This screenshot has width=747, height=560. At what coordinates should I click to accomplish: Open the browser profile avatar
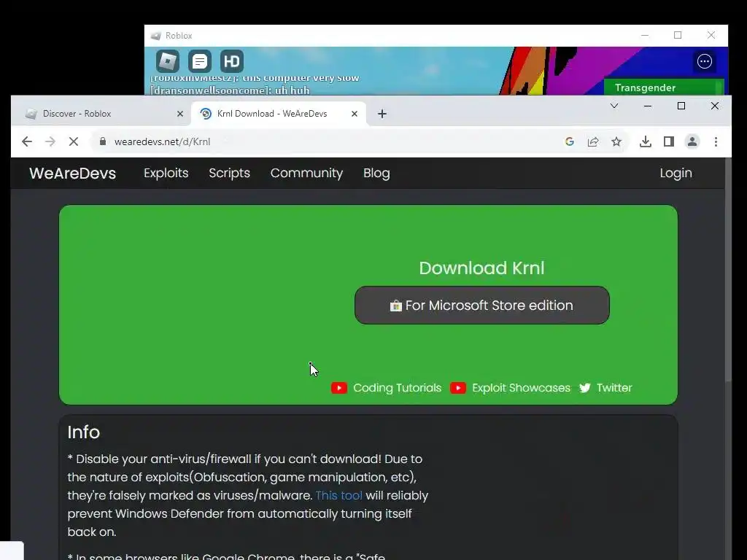point(692,141)
